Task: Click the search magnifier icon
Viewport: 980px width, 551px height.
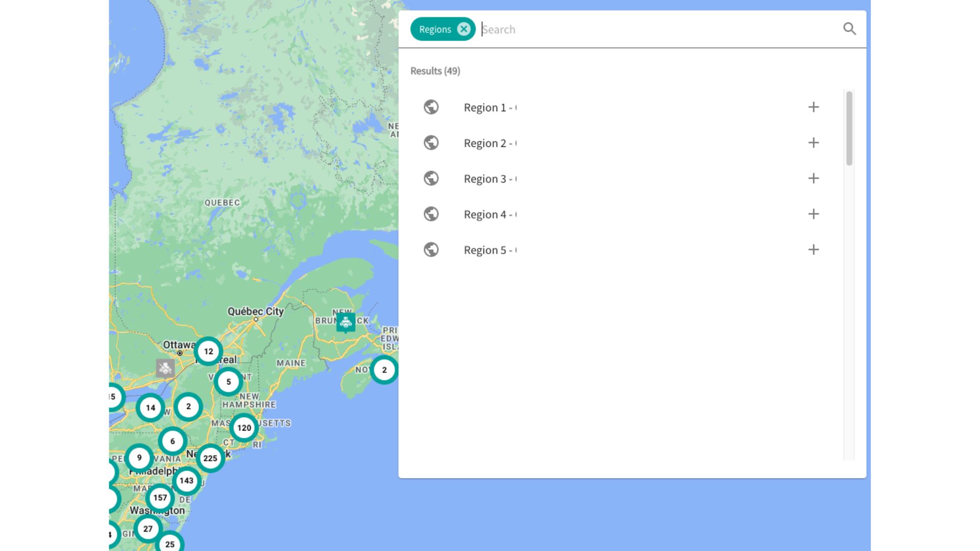Action: (x=849, y=29)
